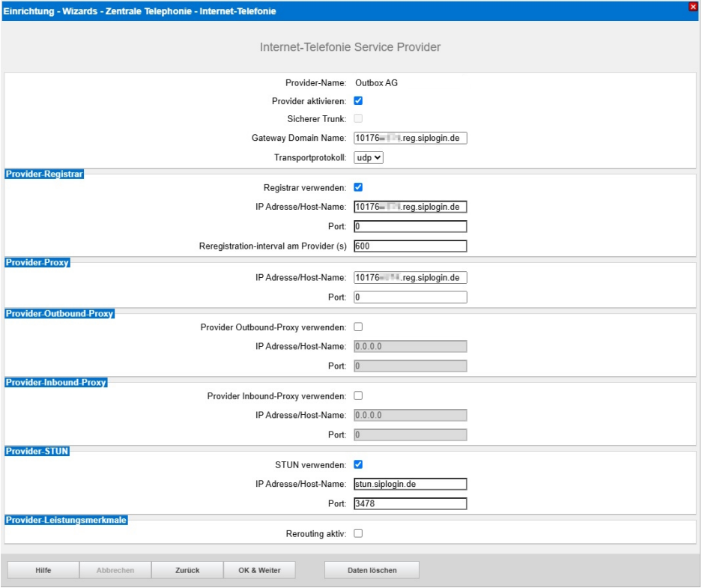Select the STUN Port field

click(x=410, y=503)
